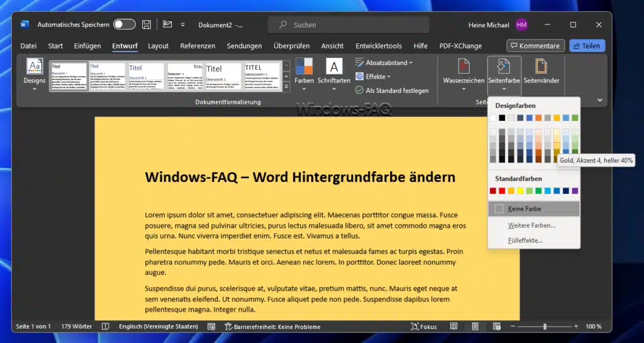Pick green swatch in Designfarben top row
This screenshot has width=644, height=343.
point(575,118)
